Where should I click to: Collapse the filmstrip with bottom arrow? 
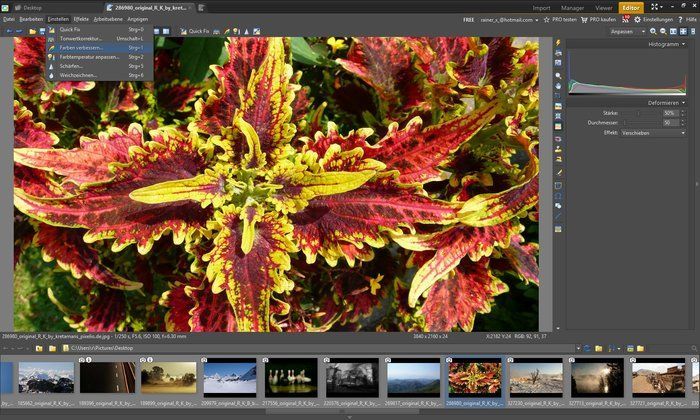click(x=350, y=417)
